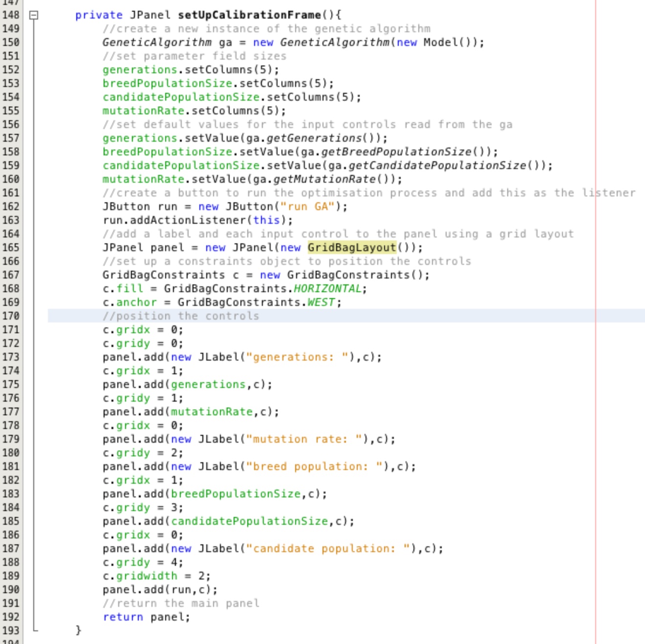Click the "mutation rate: " string literal

(x=304, y=439)
